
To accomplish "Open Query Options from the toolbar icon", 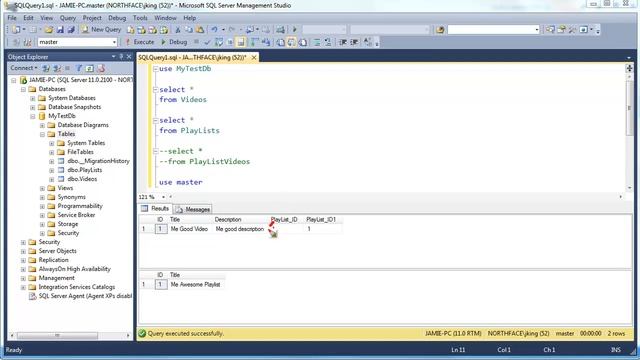I will click(x=230, y=42).
